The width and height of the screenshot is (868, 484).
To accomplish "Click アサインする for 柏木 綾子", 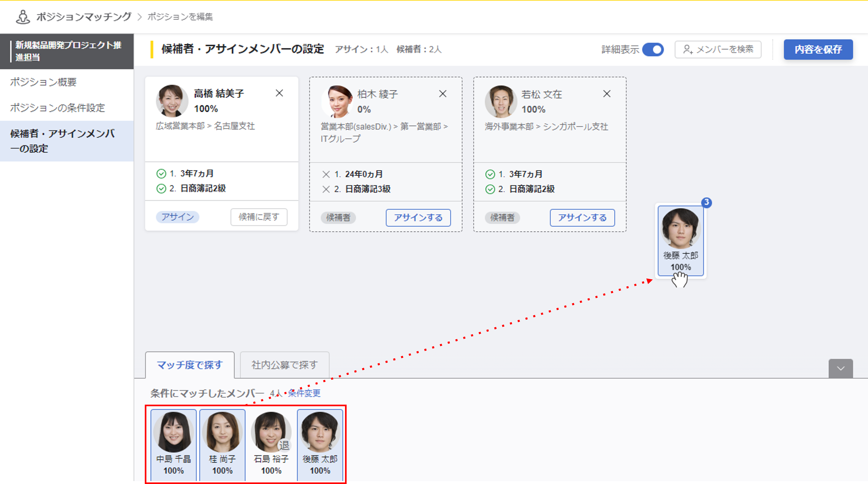I will (418, 218).
